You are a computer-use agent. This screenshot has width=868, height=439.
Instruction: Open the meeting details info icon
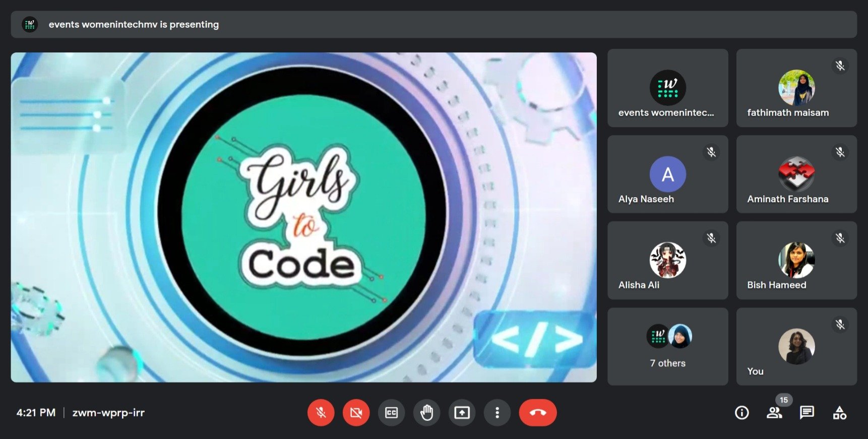tap(741, 413)
